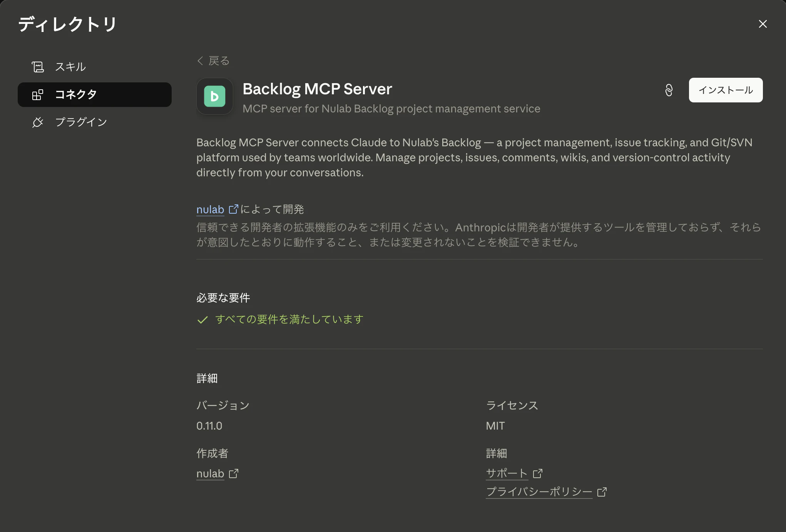Select the コネクタ section
Viewport: 786px width, 532px height.
point(95,95)
